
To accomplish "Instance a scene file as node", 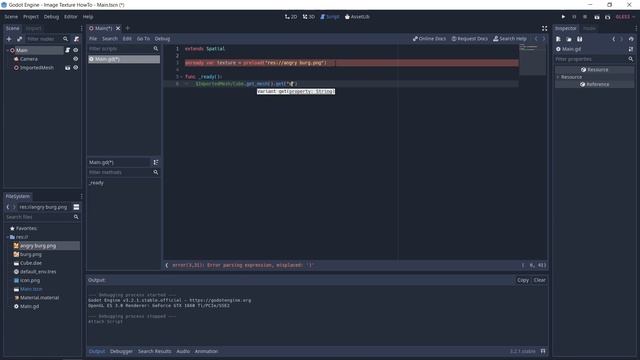I will 20,39.
